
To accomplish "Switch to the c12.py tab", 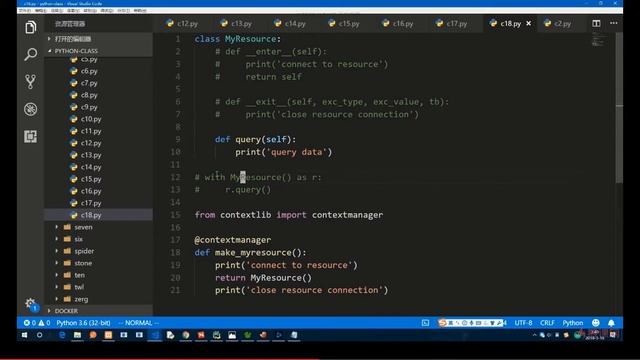I will click(182, 24).
